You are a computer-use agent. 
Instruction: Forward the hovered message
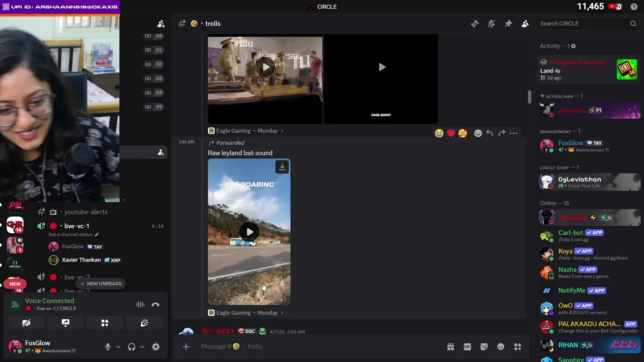502,133
